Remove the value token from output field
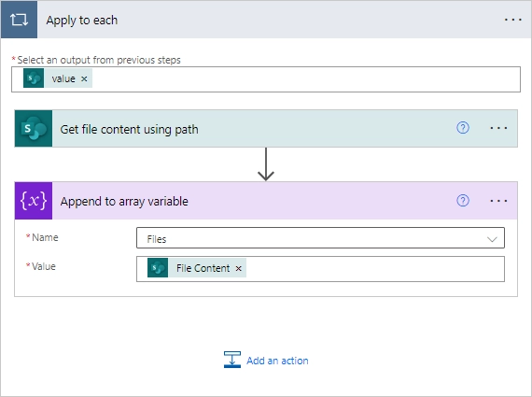Image resolution: width=532 pixels, height=397 pixels. click(x=84, y=78)
